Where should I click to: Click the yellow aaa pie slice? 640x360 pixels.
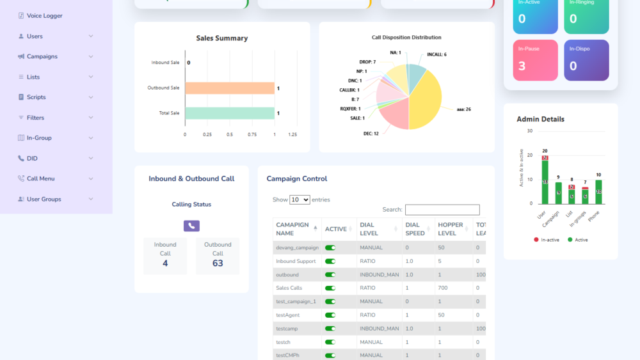click(427, 100)
